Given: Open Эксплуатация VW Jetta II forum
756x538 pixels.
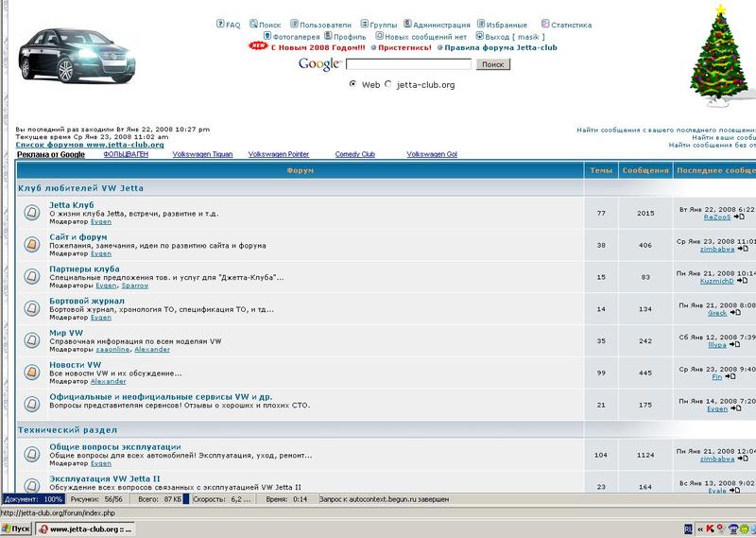Looking at the screenshot, I should (105, 478).
